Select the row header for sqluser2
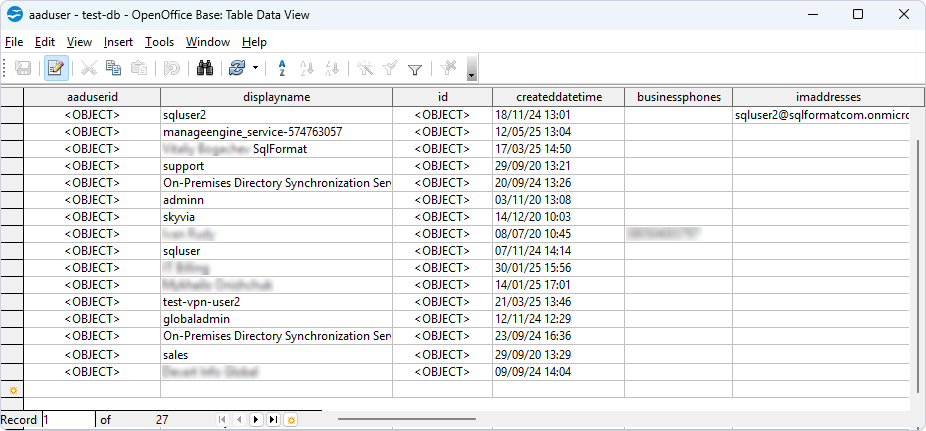Screen dimensions: 926x431 (x=12, y=115)
